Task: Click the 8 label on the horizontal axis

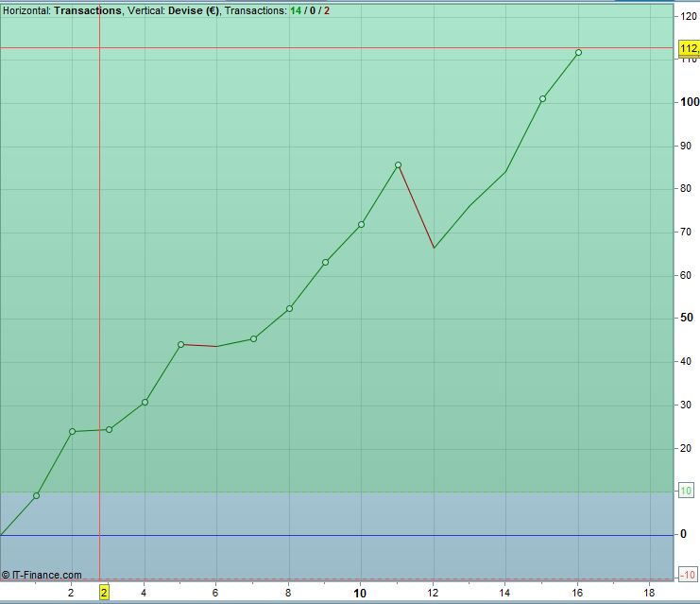Action: [288, 593]
